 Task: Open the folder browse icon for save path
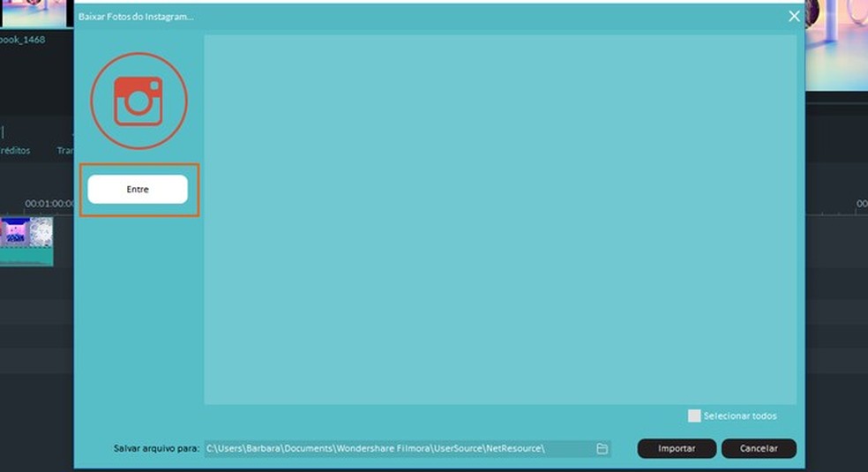pyautogui.click(x=602, y=448)
